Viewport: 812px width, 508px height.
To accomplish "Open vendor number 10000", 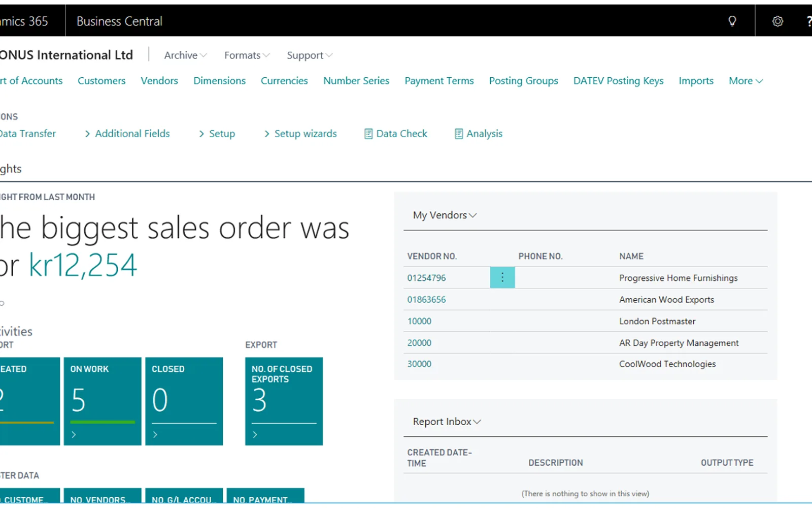I will [x=419, y=321].
